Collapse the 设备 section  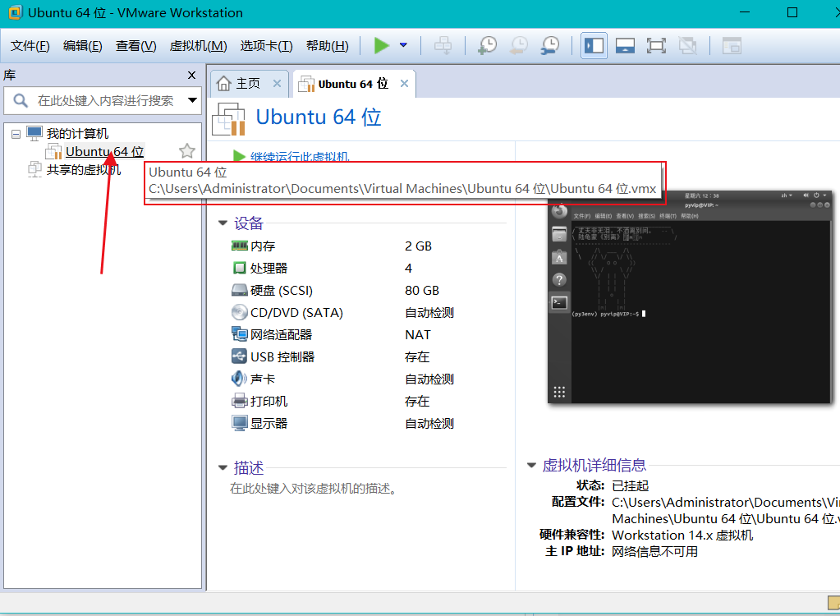(x=223, y=223)
